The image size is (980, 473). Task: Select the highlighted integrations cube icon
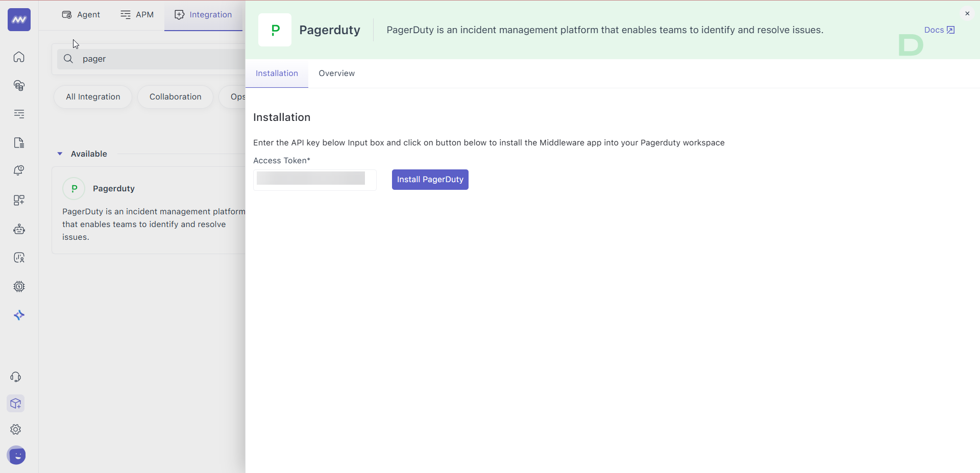[x=16, y=404]
